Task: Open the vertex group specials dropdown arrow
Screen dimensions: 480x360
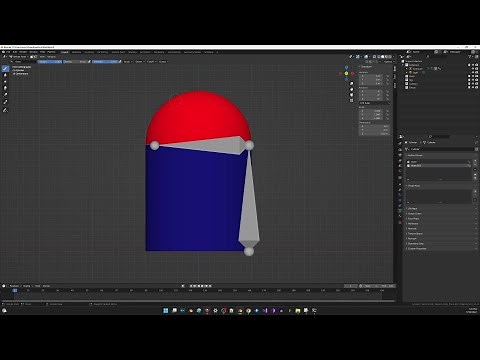Action: click(475, 169)
